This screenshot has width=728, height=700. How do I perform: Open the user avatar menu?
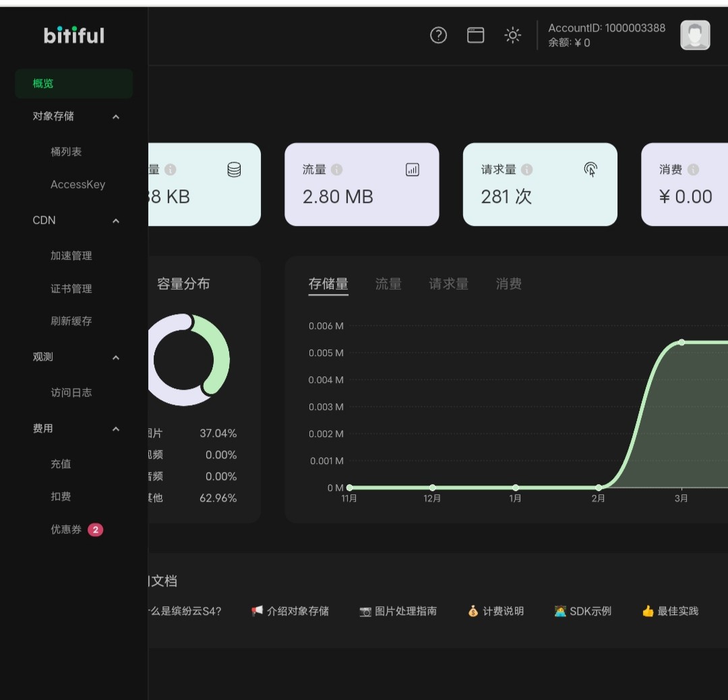pos(695,35)
